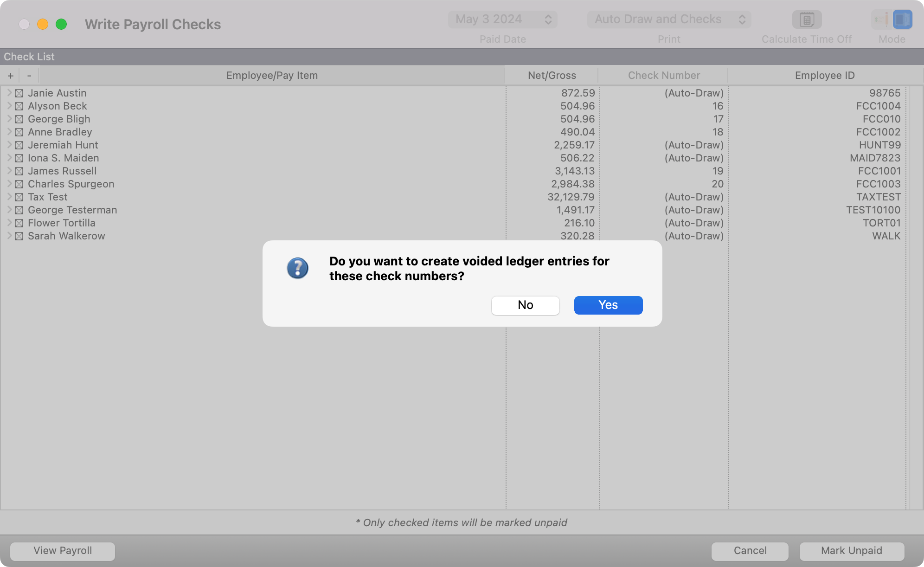
Task: Click the Calculate Time Off calendar icon
Action: tap(807, 19)
